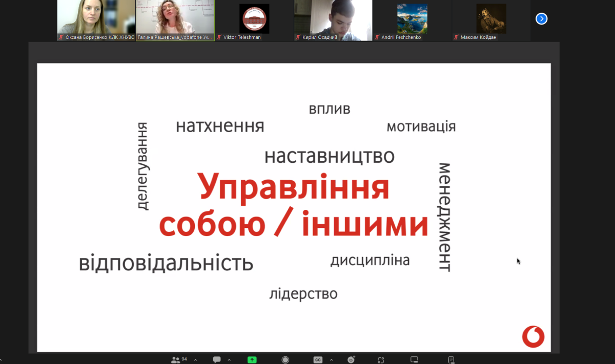The width and height of the screenshot is (615, 364).
Task: Select Максим Койдан's participant tile
Action: click(491, 19)
